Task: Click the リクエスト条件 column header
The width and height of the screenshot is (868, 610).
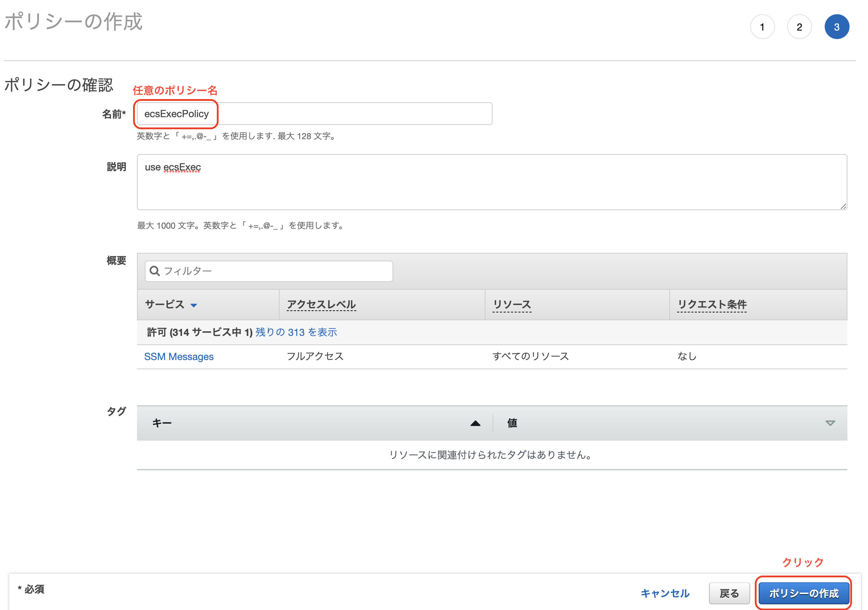Action: [x=712, y=304]
